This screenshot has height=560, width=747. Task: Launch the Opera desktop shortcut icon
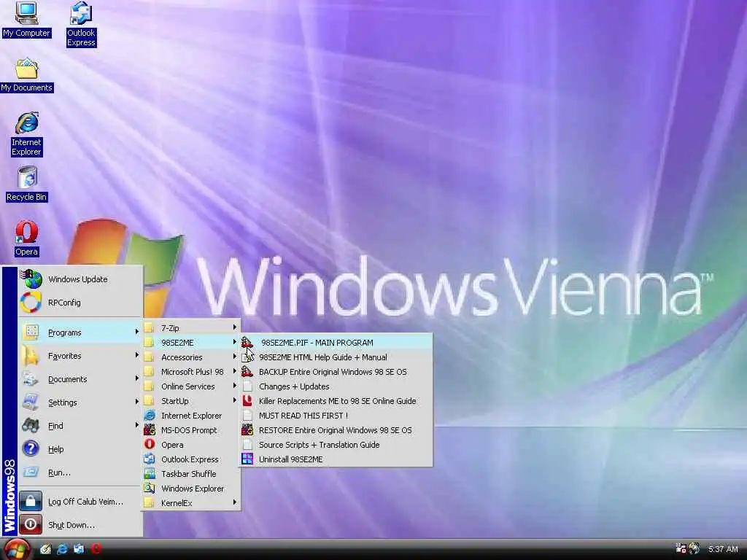coord(26,233)
